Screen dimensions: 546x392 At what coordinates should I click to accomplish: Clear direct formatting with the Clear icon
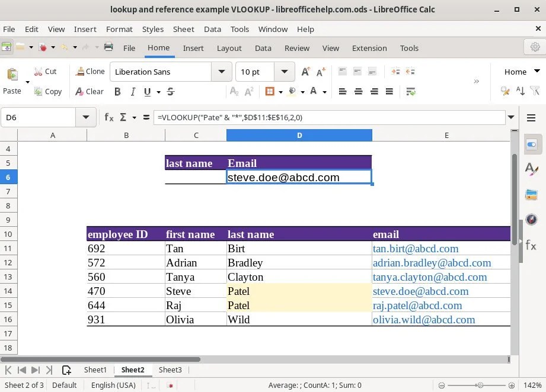tap(90, 91)
